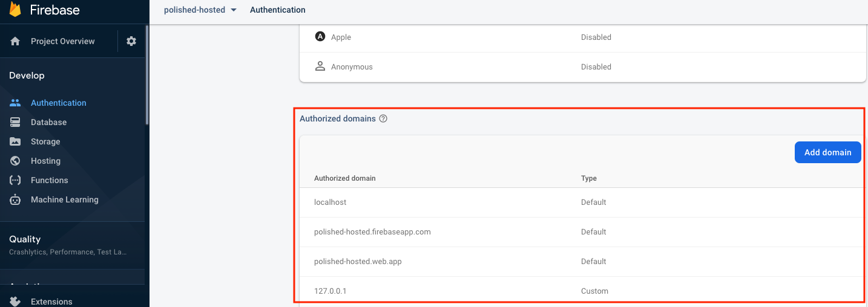Open Project Overview link

[x=62, y=41]
